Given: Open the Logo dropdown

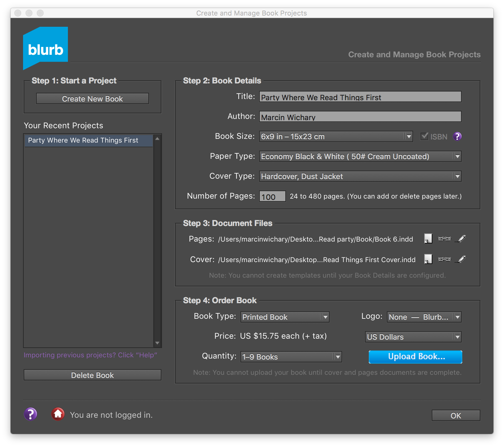Looking at the screenshot, I should [424, 317].
